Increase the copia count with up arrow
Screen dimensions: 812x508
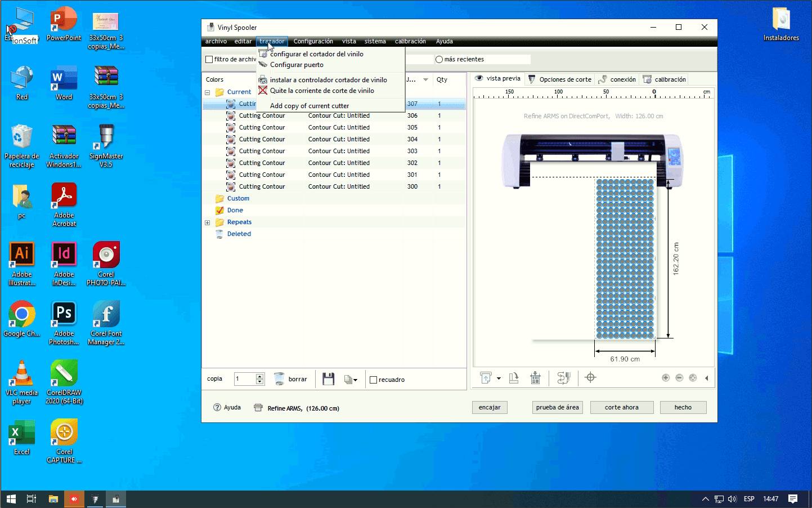click(259, 376)
